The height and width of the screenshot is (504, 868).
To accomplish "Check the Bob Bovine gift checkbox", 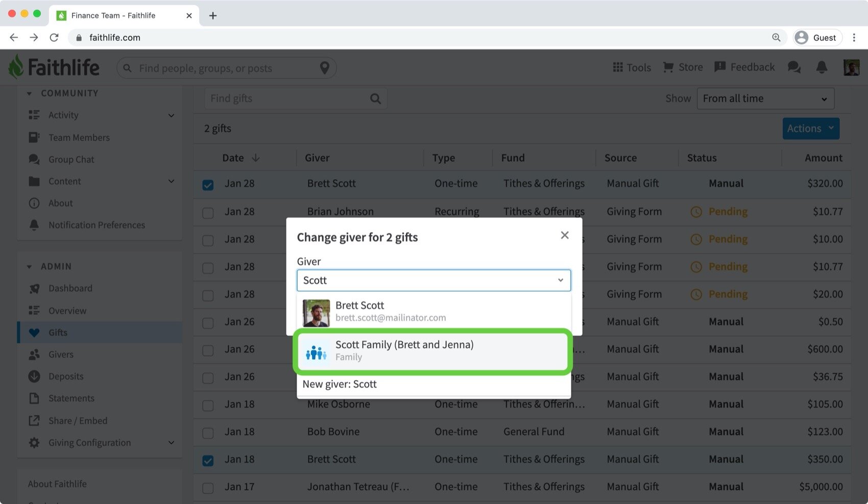I will point(208,433).
